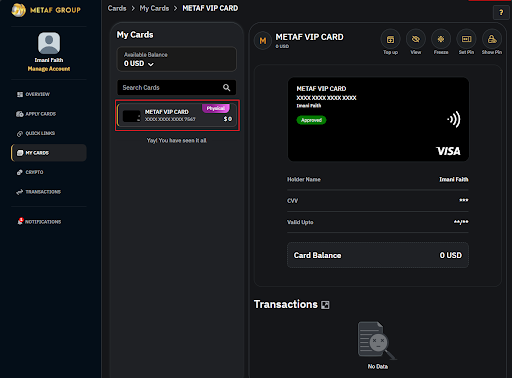Click the Search Cards input field

coord(177,88)
